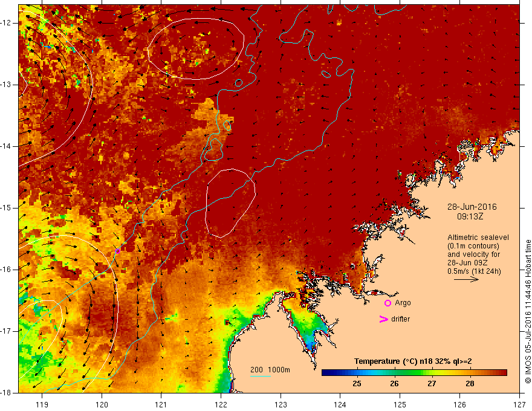Click the IMOS copyright timestamp text
The height and width of the screenshot is (411, 532).
528,312
